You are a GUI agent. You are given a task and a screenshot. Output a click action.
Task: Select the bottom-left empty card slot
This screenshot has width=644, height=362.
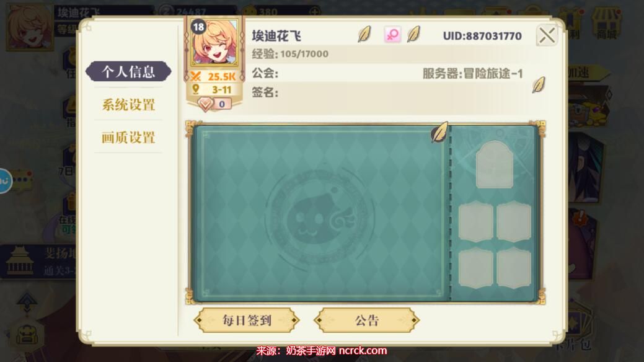click(x=475, y=268)
